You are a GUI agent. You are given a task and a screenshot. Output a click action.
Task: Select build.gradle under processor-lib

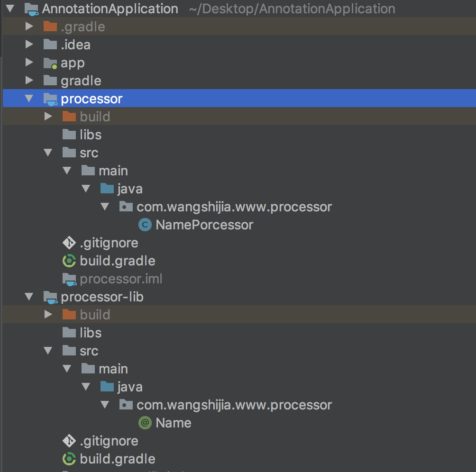(118, 459)
